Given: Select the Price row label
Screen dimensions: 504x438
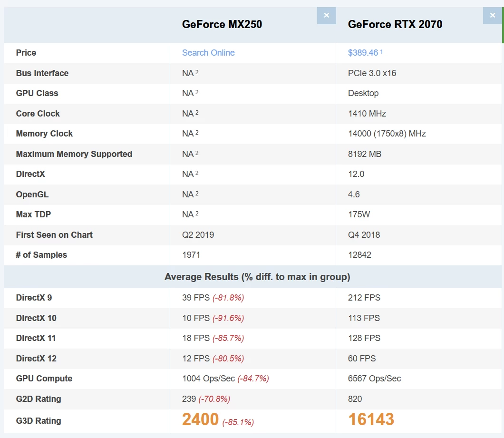Looking at the screenshot, I should click(x=26, y=53).
